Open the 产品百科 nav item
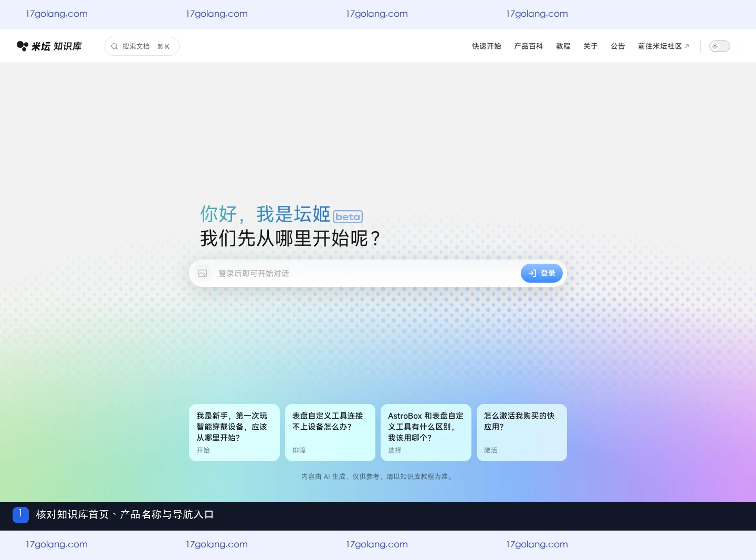756x560 pixels. [528, 46]
